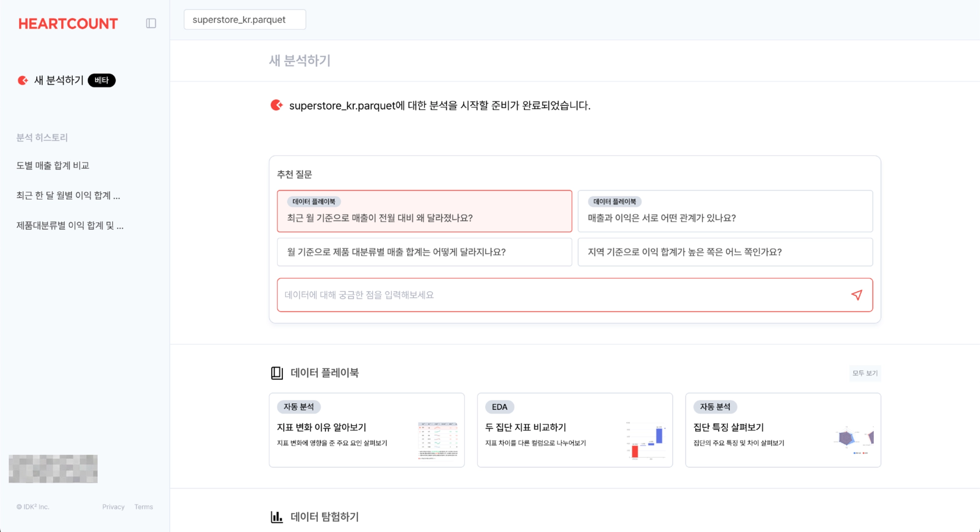Click 모두 보기 button for playbooks

865,373
